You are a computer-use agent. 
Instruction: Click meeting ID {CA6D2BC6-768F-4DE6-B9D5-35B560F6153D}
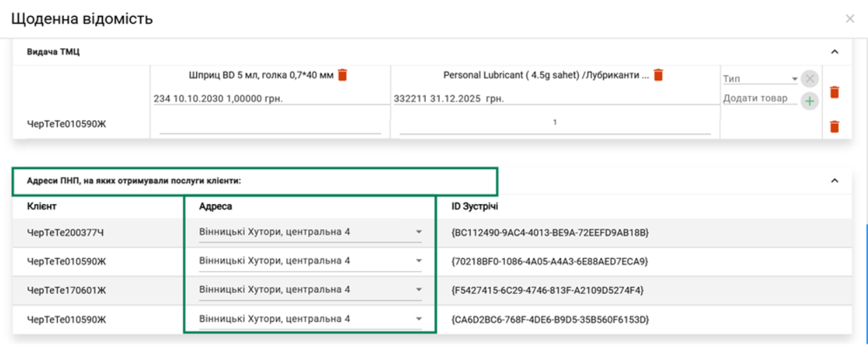(550, 319)
